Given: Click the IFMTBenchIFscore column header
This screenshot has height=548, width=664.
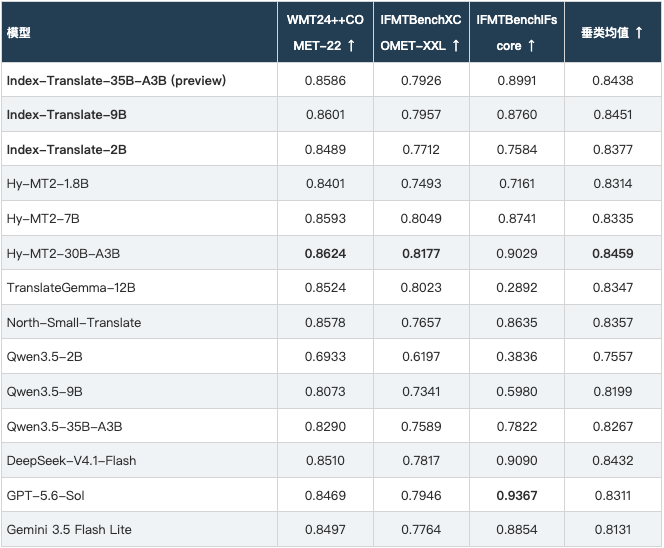Looking at the screenshot, I should (516, 33).
